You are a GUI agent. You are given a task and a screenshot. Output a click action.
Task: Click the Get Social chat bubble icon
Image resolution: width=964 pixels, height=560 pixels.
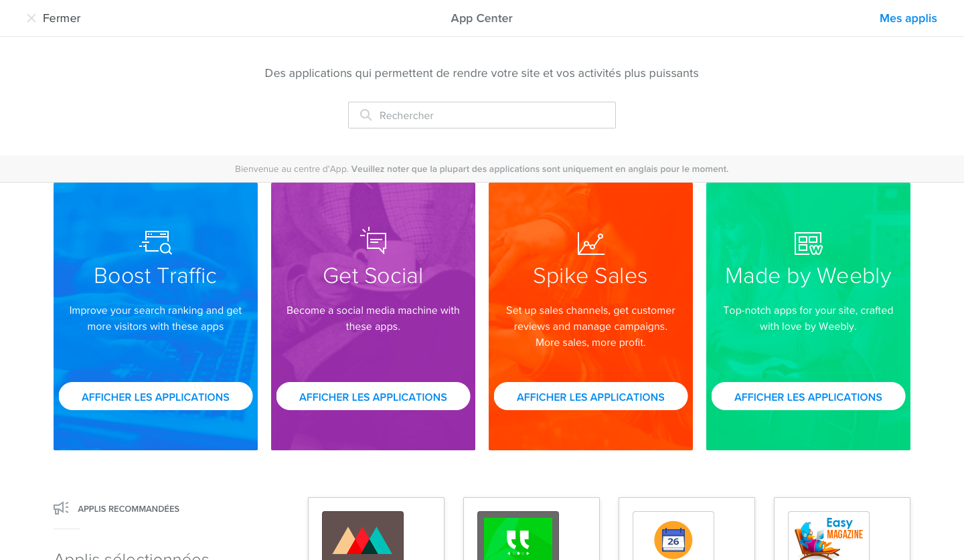(373, 241)
